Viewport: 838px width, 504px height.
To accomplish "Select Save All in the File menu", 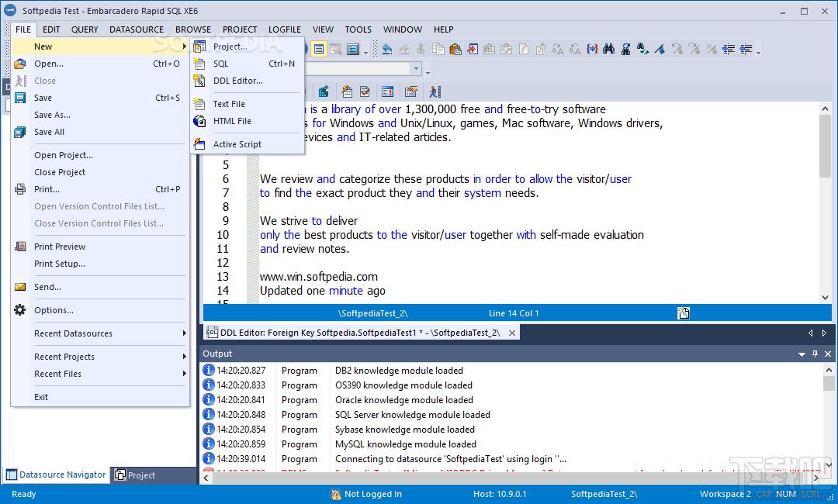I will [x=100, y=132].
